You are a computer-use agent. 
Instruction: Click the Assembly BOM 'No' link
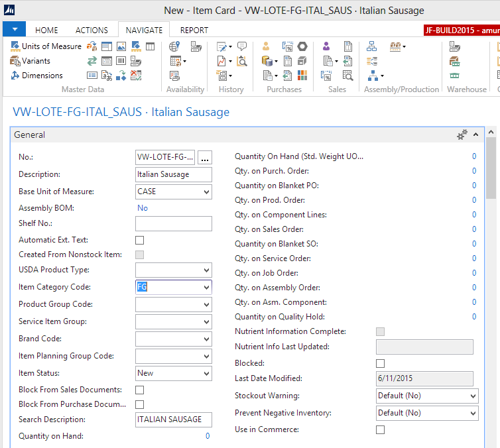[x=142, y=208]
